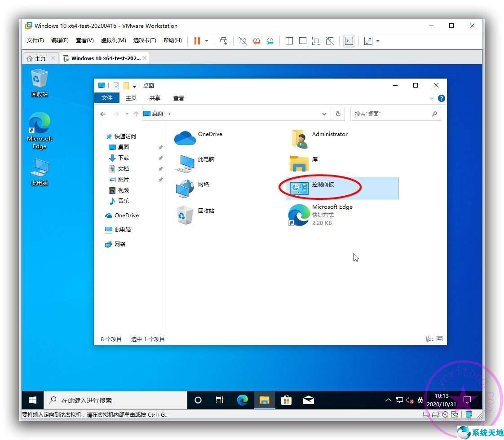The height and width of the screenshot is (440, 504).
Task: Revert the virtual machine to its snapshot
Action: [256, 41]
